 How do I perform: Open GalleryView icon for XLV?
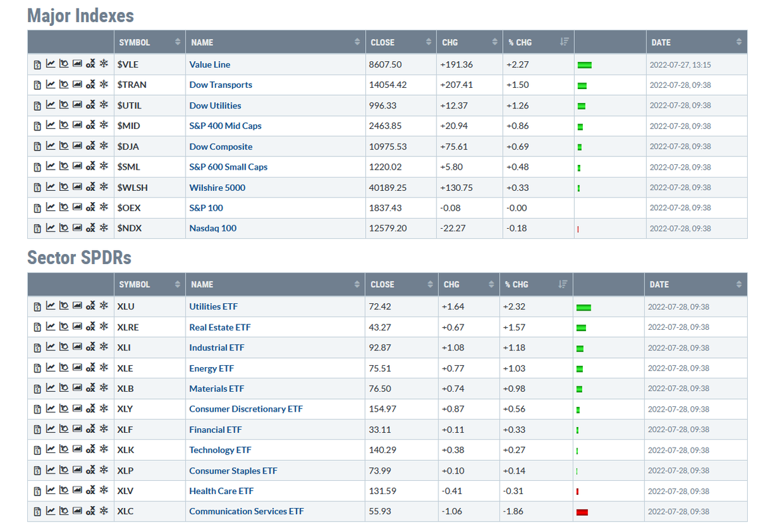pos(77,489)
